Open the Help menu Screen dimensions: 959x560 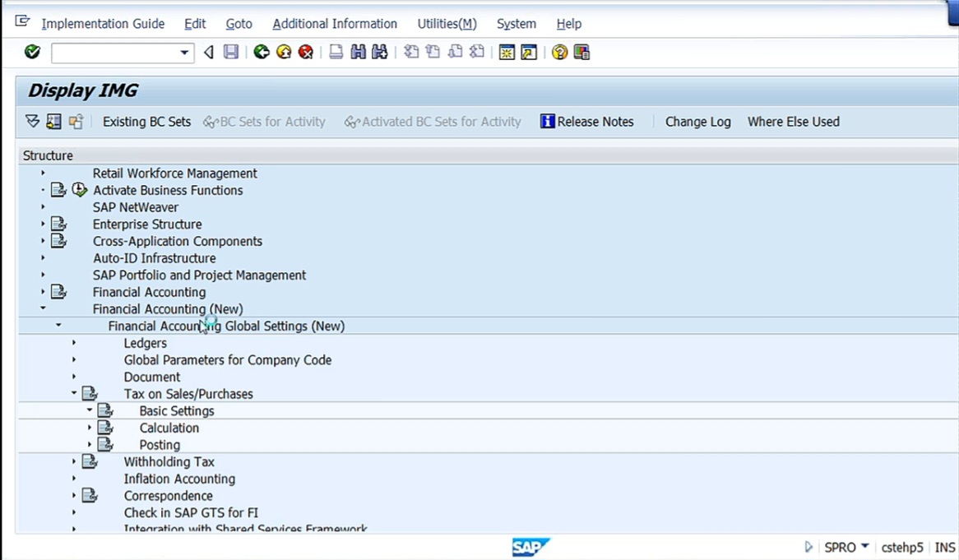(569, 24)
